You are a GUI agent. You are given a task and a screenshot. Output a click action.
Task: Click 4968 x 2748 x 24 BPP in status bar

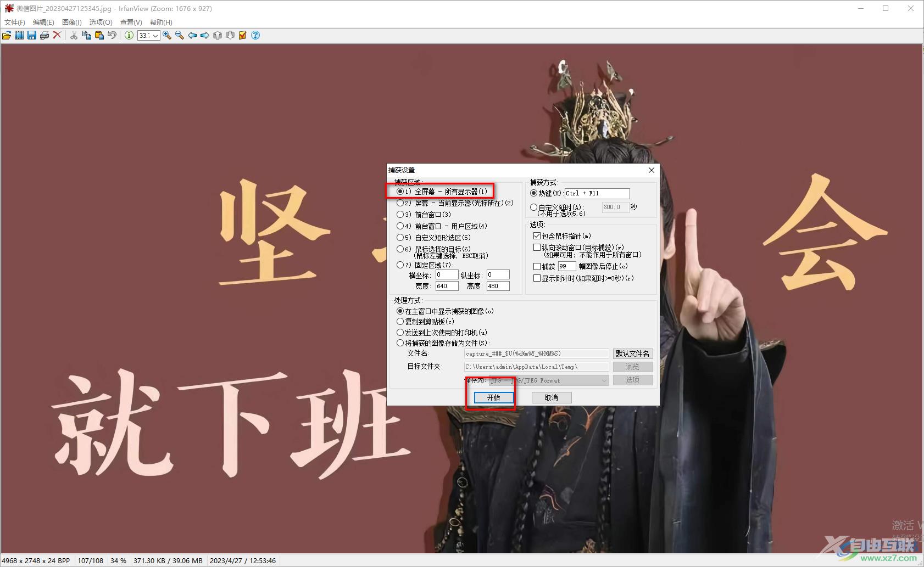click(x=36, y=560)
